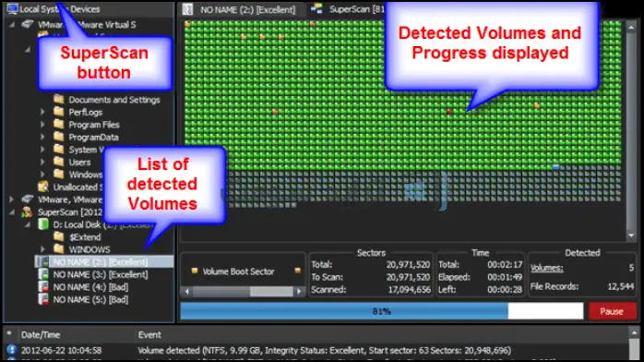The height and width of the screenshot is (362, 644).
Task: Select the NO NAME (3:) [Excellent] volume icon
Action: click(x=42, y=274)
